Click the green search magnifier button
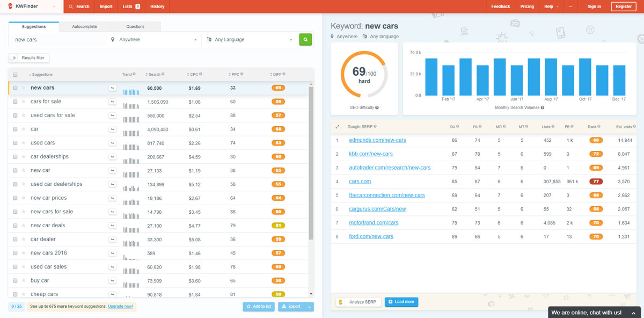Image resolution: width=644 pixels, height=318 pixels. (x=305, y=39)
